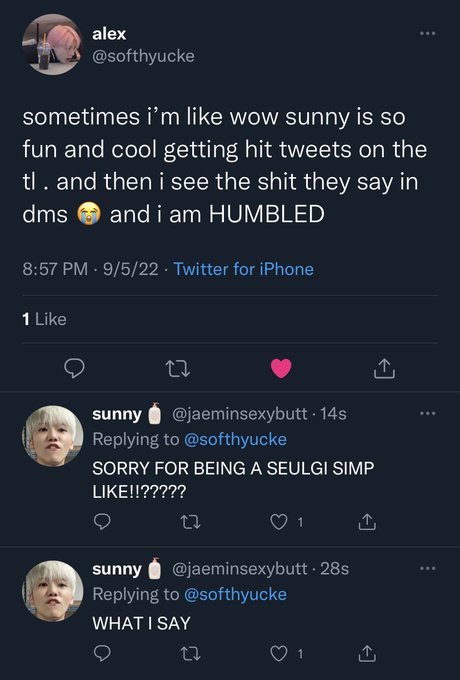Share alex's main tweet
This screenshot has height=680, width=460.
point(384,369)
